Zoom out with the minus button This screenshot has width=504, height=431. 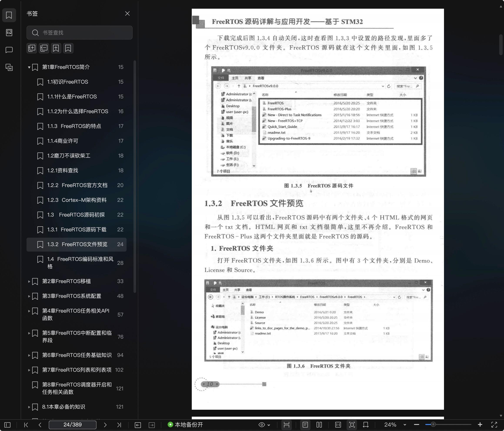click(416, 425)
